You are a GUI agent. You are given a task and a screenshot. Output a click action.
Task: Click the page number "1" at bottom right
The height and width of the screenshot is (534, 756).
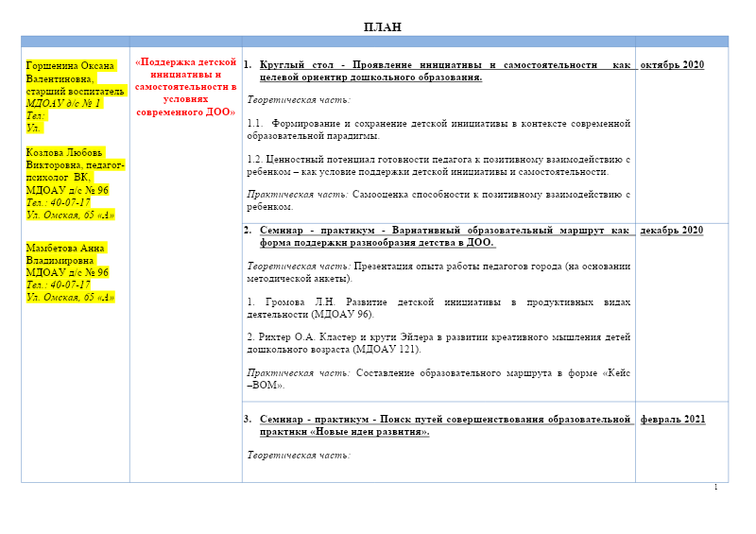[715, 487]
